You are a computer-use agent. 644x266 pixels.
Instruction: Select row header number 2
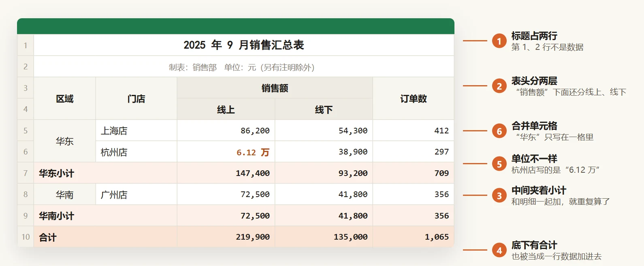[26, 66]
